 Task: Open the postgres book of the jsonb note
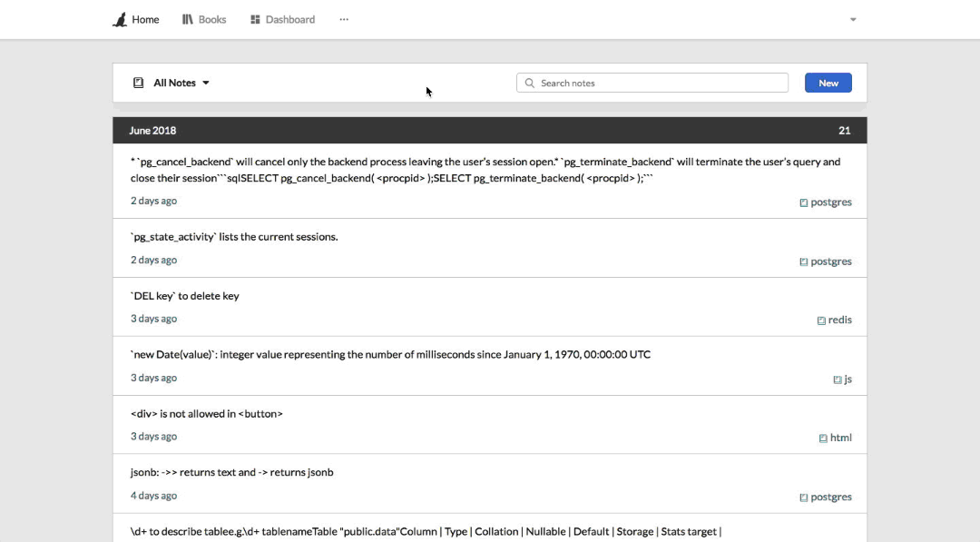click(x=830, y=497)
